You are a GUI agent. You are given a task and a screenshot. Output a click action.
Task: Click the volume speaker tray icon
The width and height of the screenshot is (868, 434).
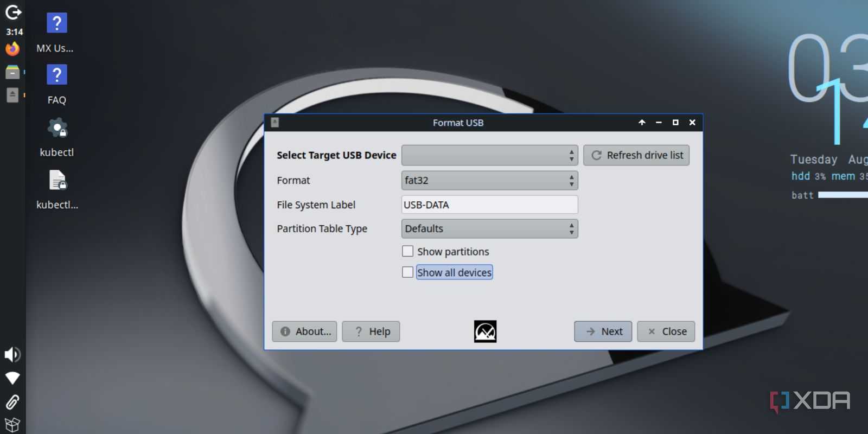point(12,355)
